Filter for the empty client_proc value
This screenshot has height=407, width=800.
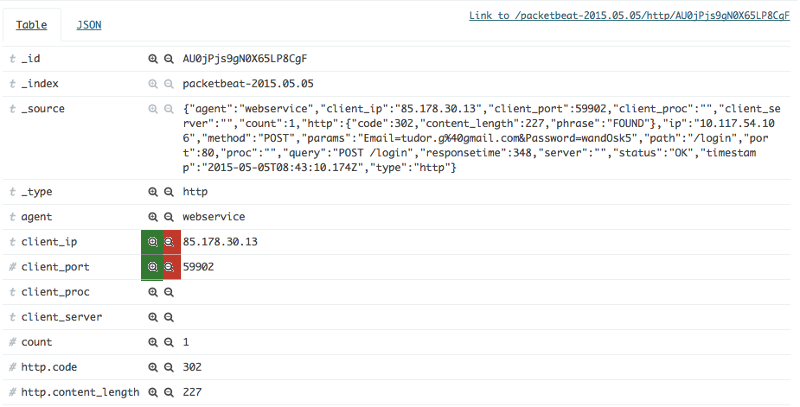[153, 292]
